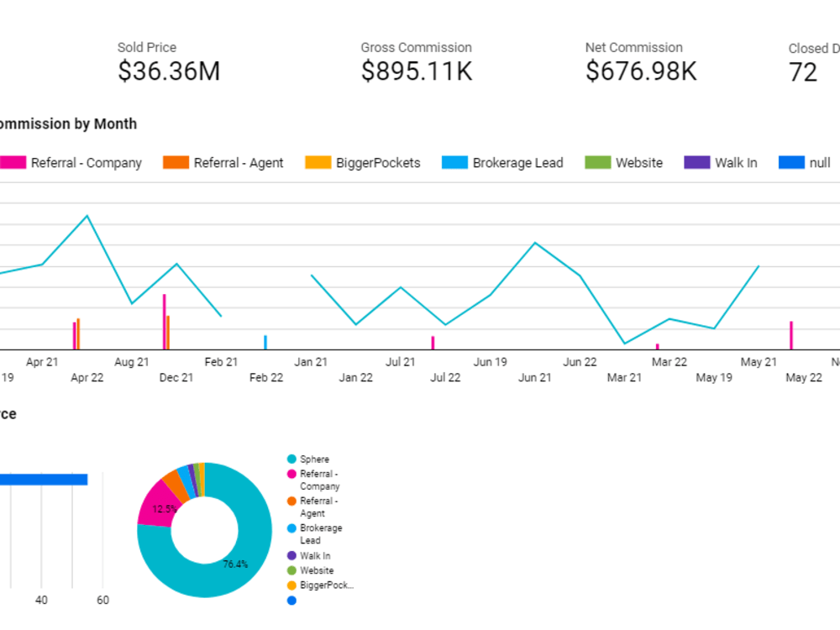Click the teal Sphere dot in donut legend
Screen dimensions: 840x630
(x=291, y=459)
